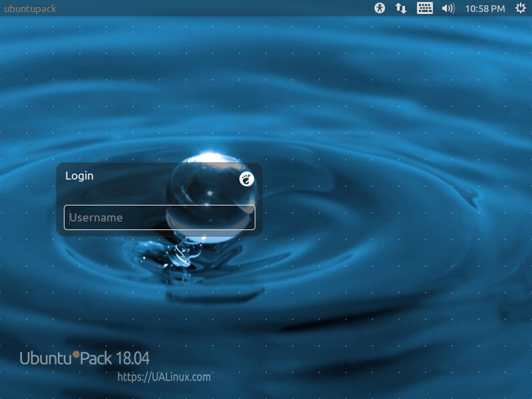Open the sound volume indicator
Viewport: 532px width, 399px height.
point(448,8)
